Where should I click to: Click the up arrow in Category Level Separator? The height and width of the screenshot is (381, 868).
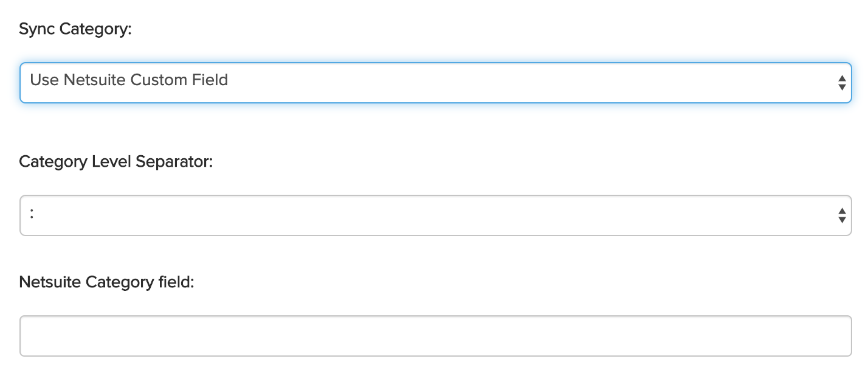pos(842,211)
